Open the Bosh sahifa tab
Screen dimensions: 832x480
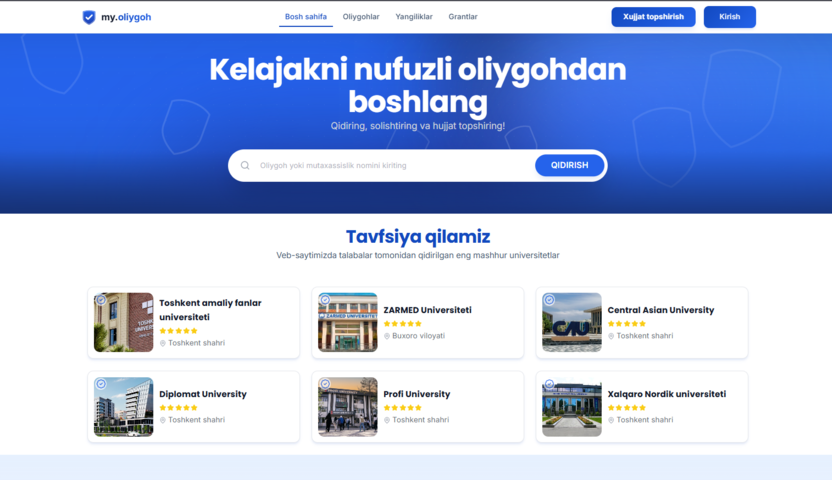(x=306, y=17)
